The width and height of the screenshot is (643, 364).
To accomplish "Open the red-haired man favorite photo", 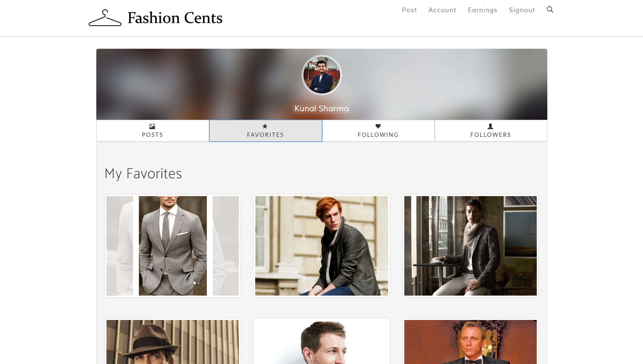I will tap(321, 245).
